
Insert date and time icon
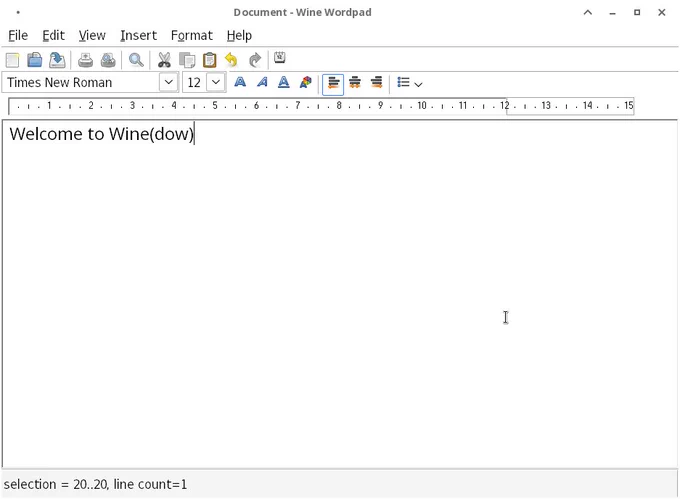point(280,58)
